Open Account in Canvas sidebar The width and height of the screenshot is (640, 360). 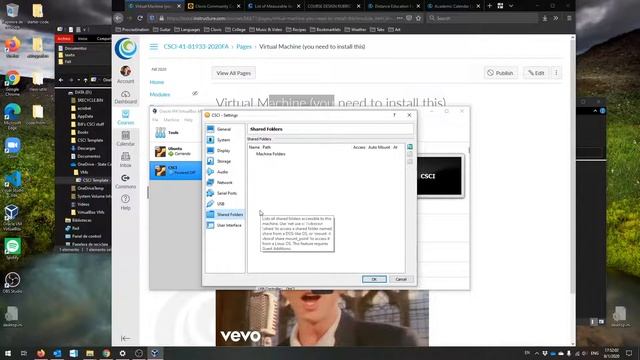126,74
